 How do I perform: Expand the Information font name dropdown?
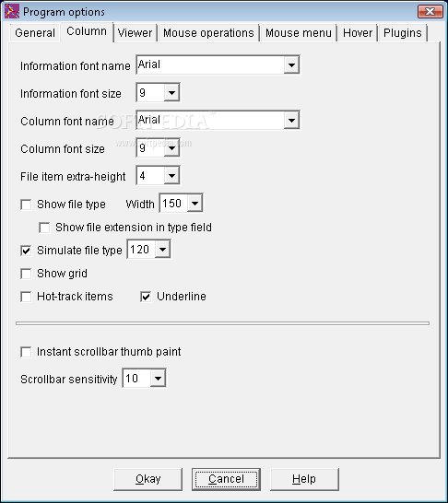pos(291,65)
